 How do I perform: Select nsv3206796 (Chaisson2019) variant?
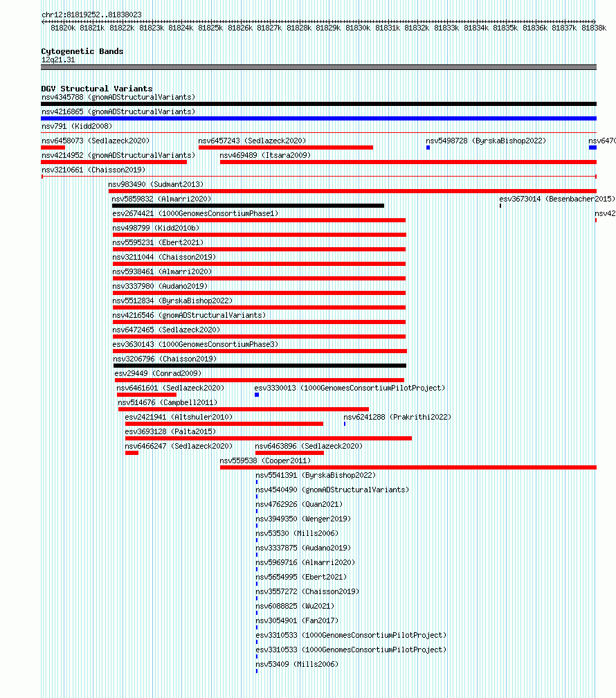pos(165,359)
